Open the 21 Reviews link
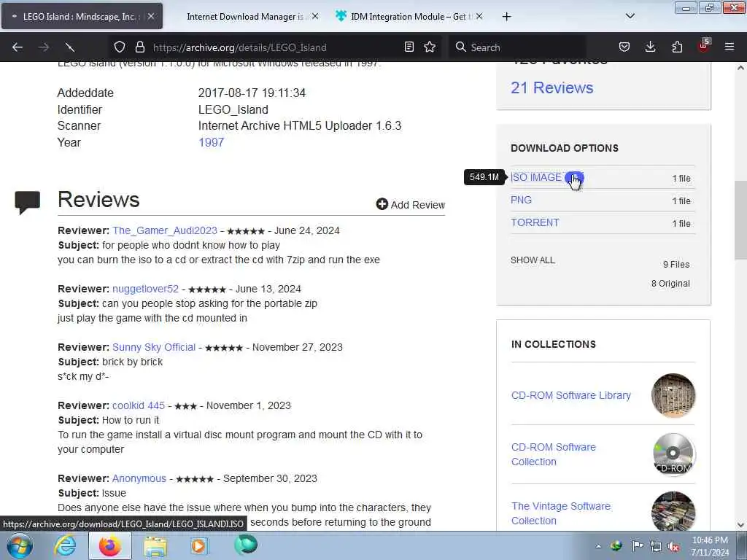This screenshot has height=560, width=747. coord(551,87)
